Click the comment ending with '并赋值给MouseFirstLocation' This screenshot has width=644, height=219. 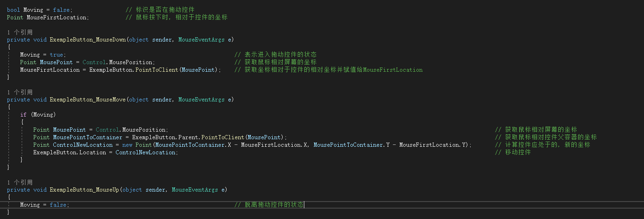tap(328, 70)
